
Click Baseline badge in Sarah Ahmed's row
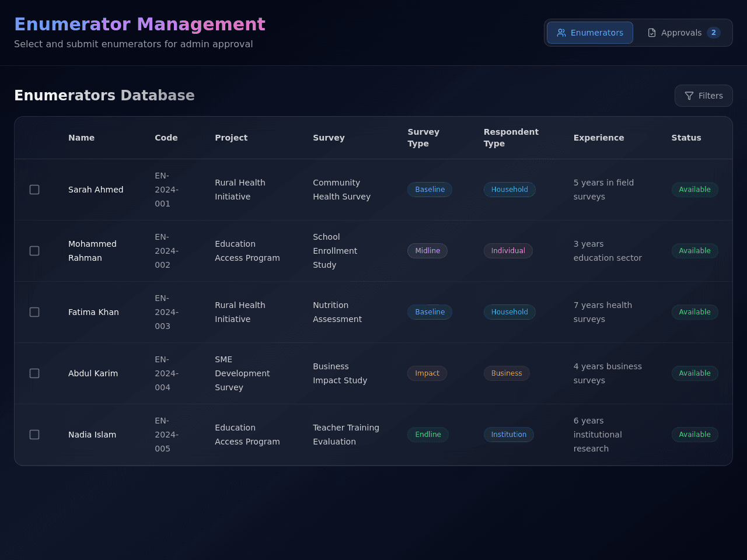point(430,190)
